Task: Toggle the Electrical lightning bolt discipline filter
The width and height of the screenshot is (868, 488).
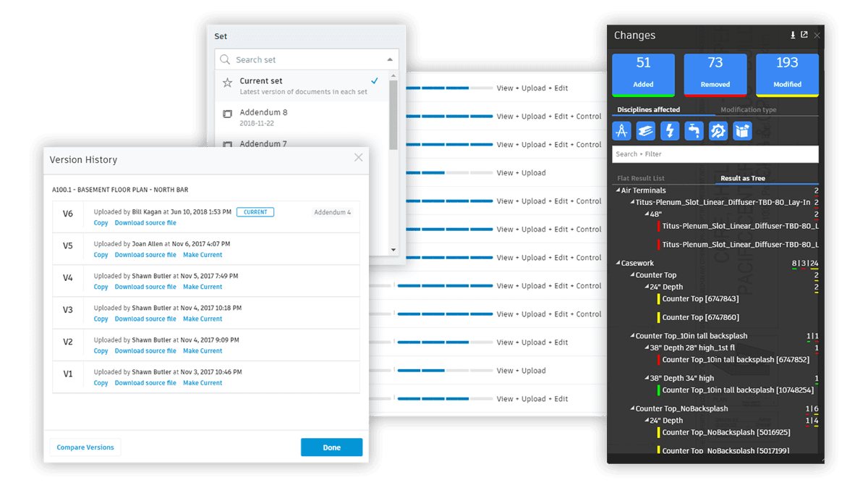Action: pos(669,130)
